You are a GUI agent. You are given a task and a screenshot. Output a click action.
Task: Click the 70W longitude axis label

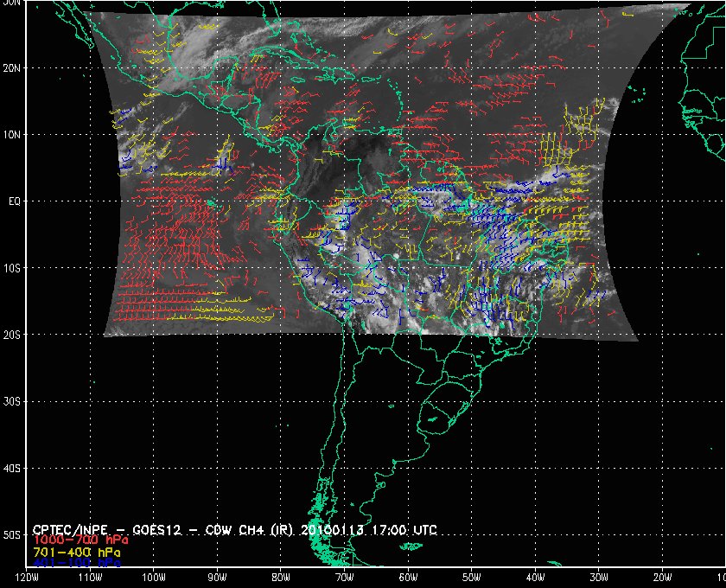coord(345,578)
